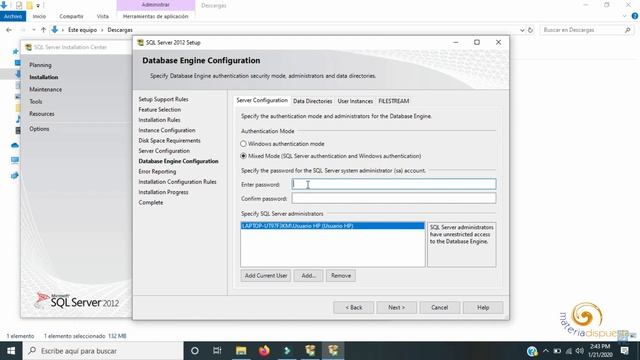Open Firefox from taskbar

coord(264,351)
